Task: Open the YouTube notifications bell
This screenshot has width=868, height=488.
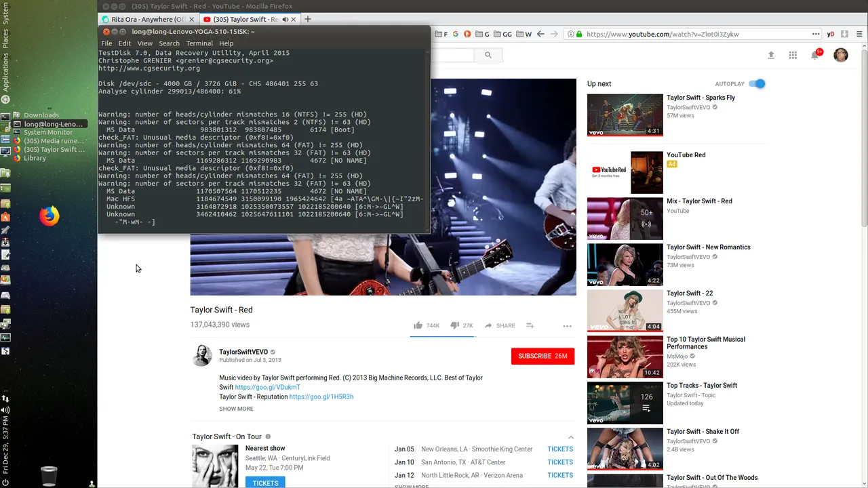Action: 815,56
